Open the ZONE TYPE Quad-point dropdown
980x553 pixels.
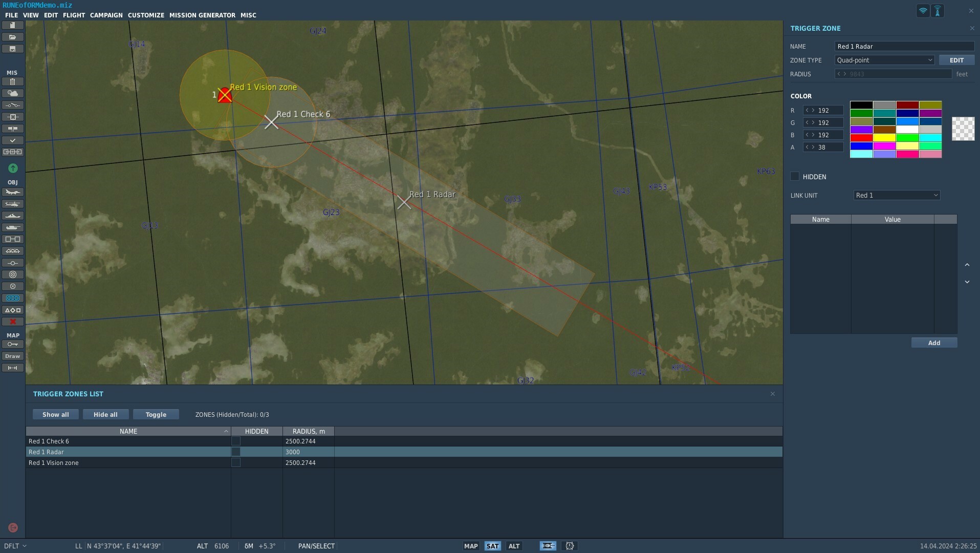tap(884, 60)
